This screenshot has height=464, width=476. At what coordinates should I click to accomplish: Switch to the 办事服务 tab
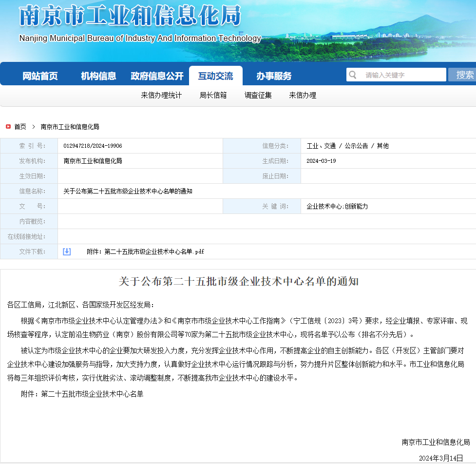coord(274,76)
